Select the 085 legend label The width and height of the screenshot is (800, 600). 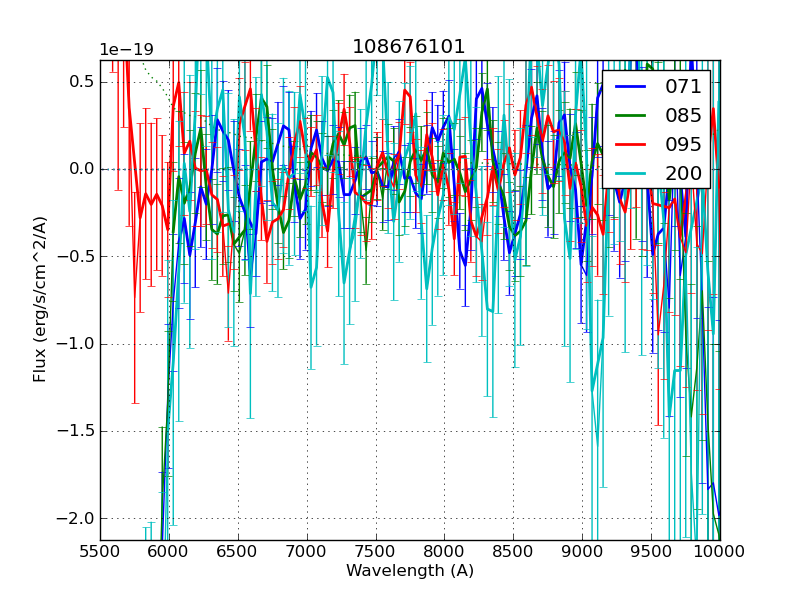click(682, 115)
